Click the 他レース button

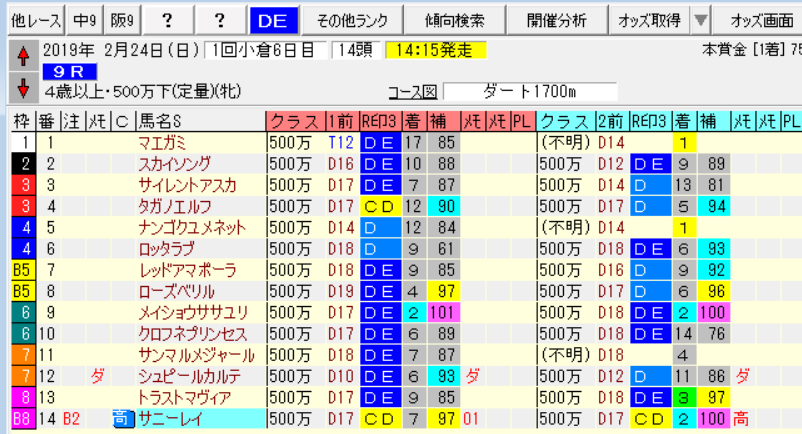(36, 21)
